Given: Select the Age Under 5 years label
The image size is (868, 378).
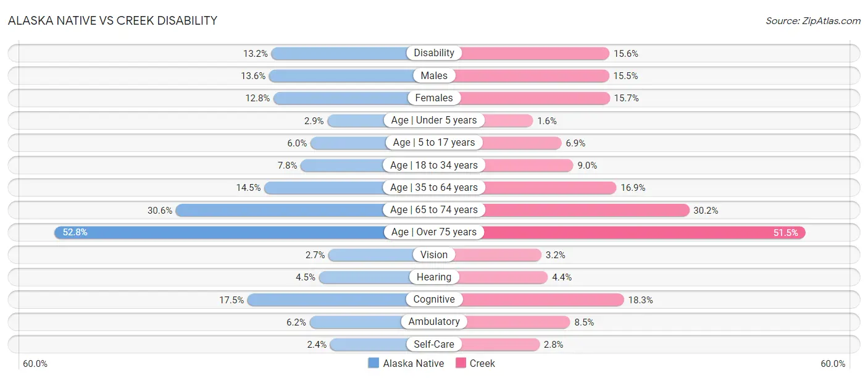Looking at the screenshot, I should point(434,120).
